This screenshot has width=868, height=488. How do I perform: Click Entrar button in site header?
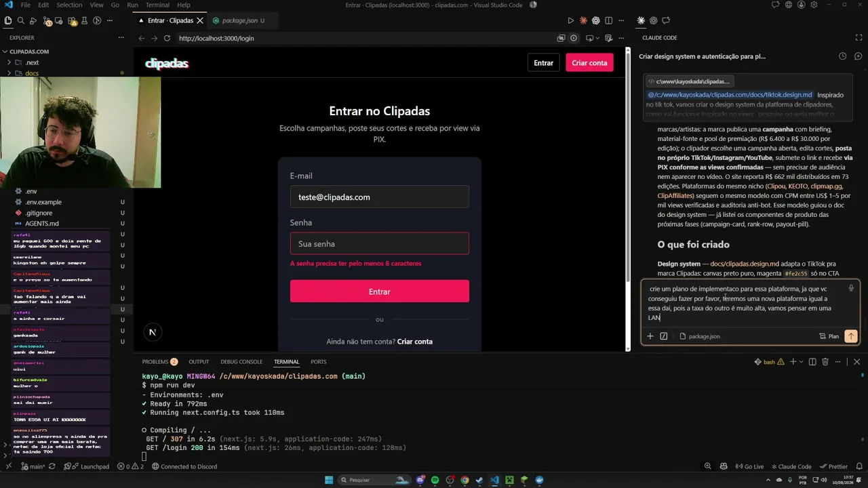tap(544, 63)
